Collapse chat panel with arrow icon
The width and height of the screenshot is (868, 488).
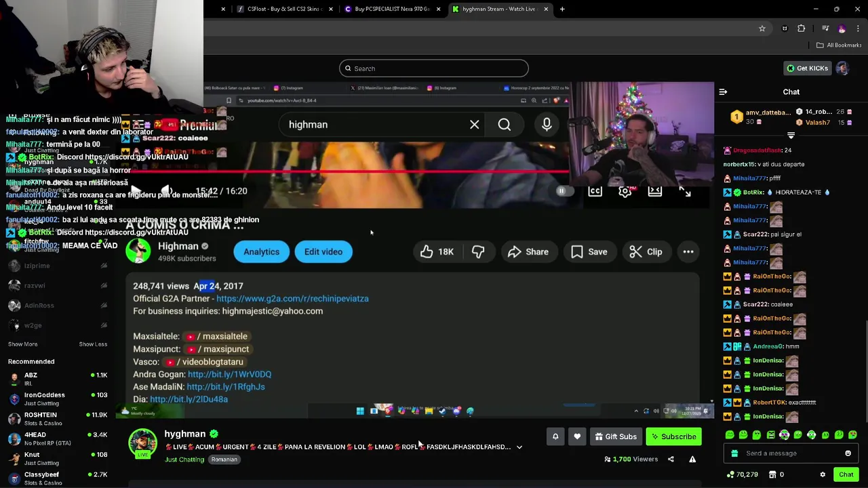pyautogui.click(x=723, y=91)
